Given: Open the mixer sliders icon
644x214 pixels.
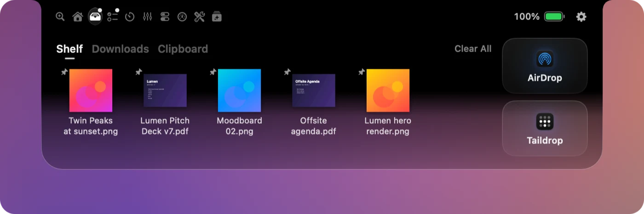Looking at the screenshot, I should (x=147, y=17).
